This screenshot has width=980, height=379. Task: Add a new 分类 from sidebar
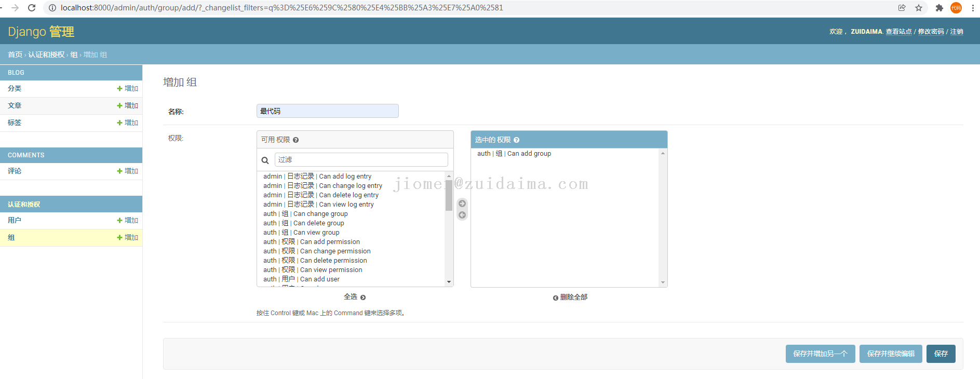(128, 89)
